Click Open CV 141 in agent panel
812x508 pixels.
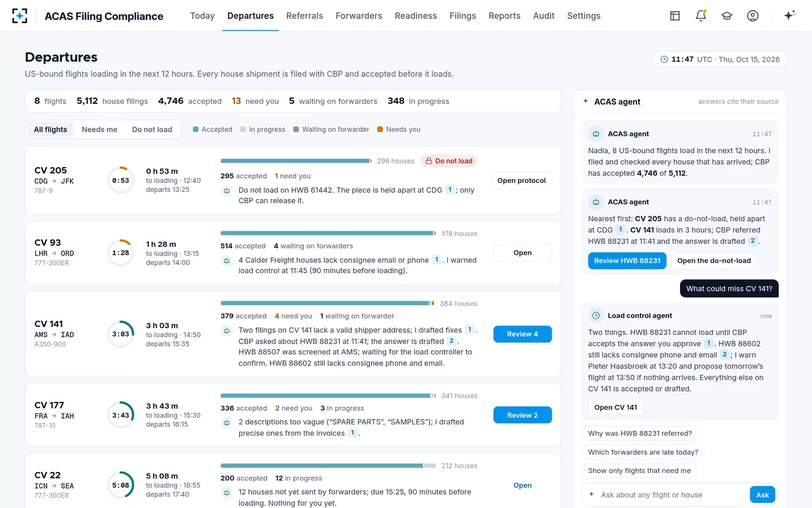pos(616,408)
